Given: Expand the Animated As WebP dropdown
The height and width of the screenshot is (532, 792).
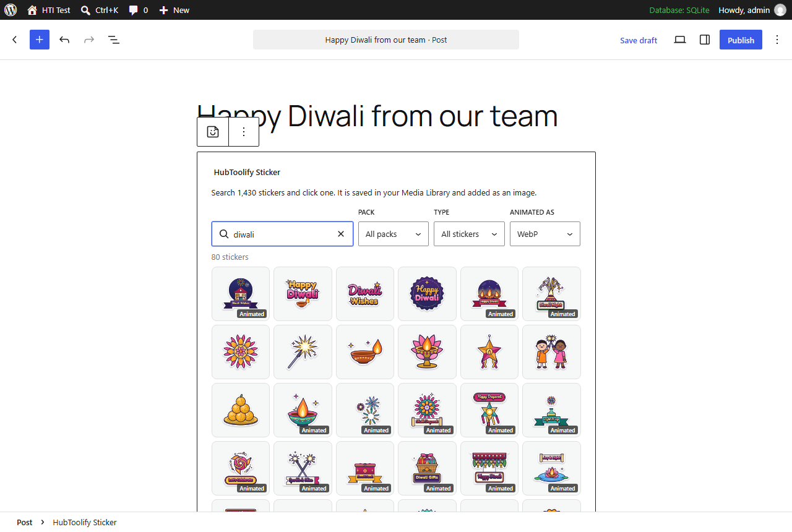Looking at the screenshot, I should coord(545,234).
